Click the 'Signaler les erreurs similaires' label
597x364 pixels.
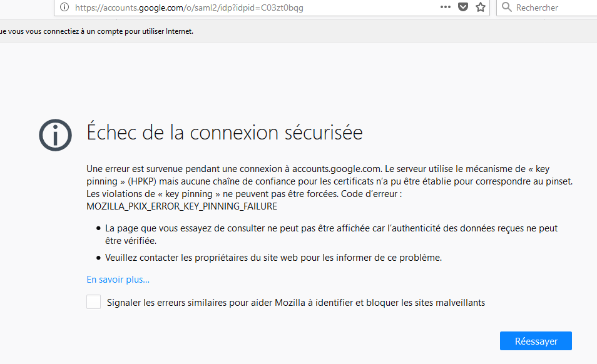point(296,303)
